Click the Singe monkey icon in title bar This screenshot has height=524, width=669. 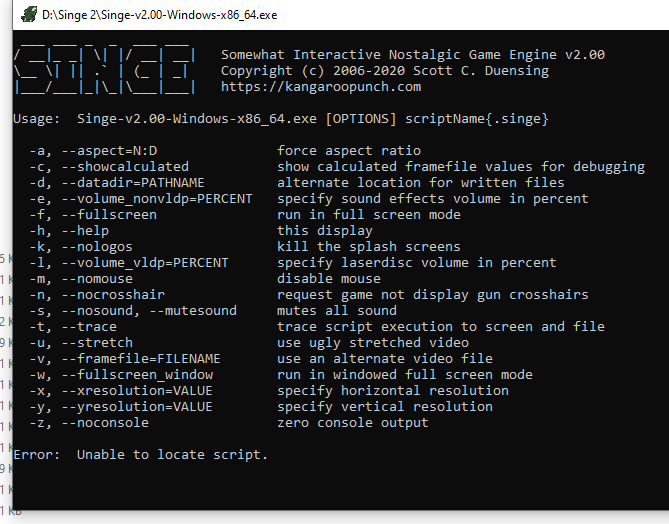[x=29, y=15]
